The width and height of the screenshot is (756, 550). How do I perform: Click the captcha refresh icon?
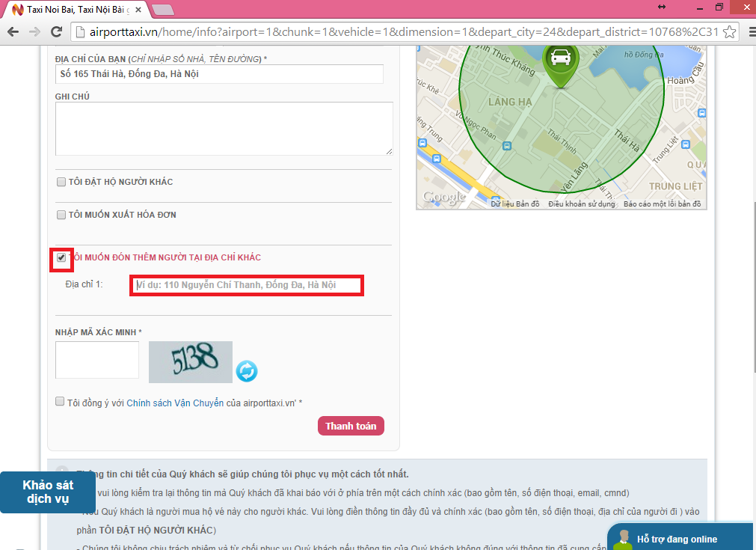tap(247, 370)
